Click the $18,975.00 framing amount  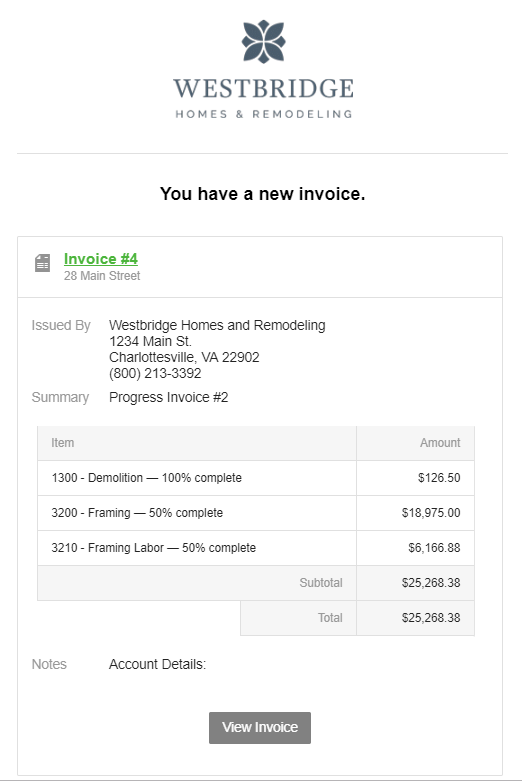tap(431, 513)
